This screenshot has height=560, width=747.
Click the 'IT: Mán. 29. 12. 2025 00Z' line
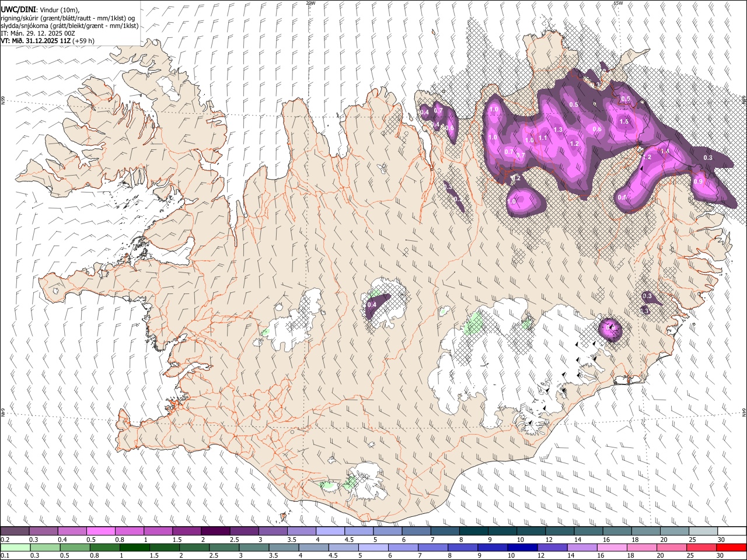tap(37, 33)
